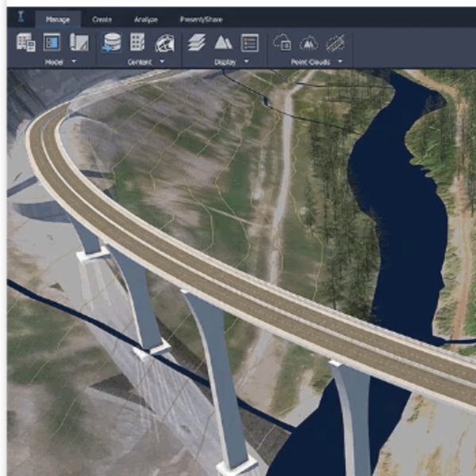
Task: Open the Model Explorer icon
Action: [25, 43]
